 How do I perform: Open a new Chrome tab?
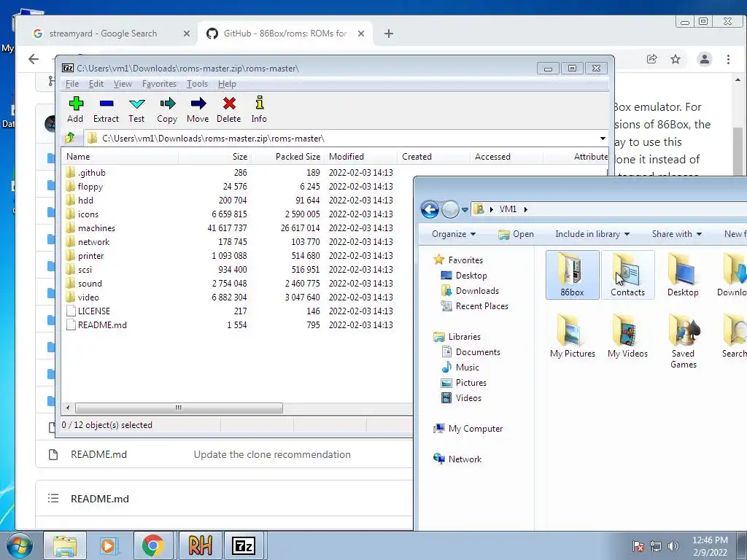(x=389, y=34)
